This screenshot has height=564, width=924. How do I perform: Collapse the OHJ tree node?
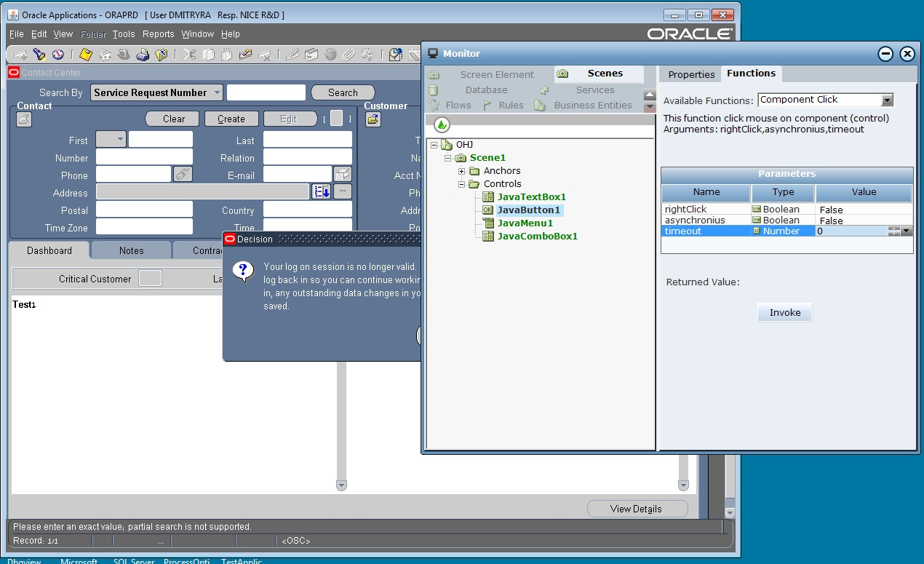[x=434, y=145]
